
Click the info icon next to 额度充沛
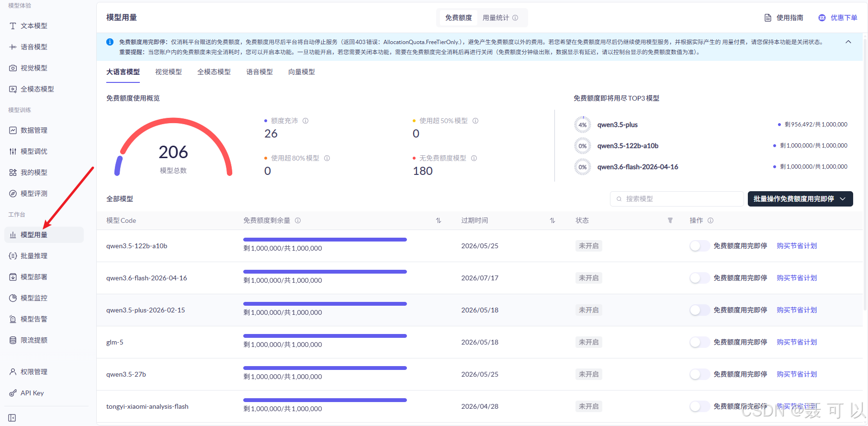pyautogui.click(x=305, y=121)
